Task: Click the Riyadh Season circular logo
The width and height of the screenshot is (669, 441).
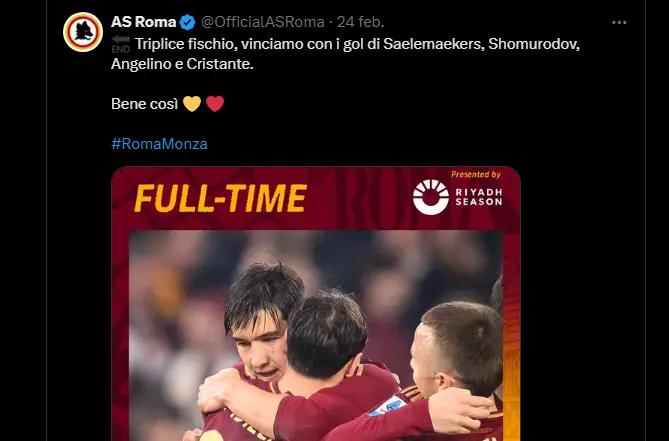Action: (430, 198)
